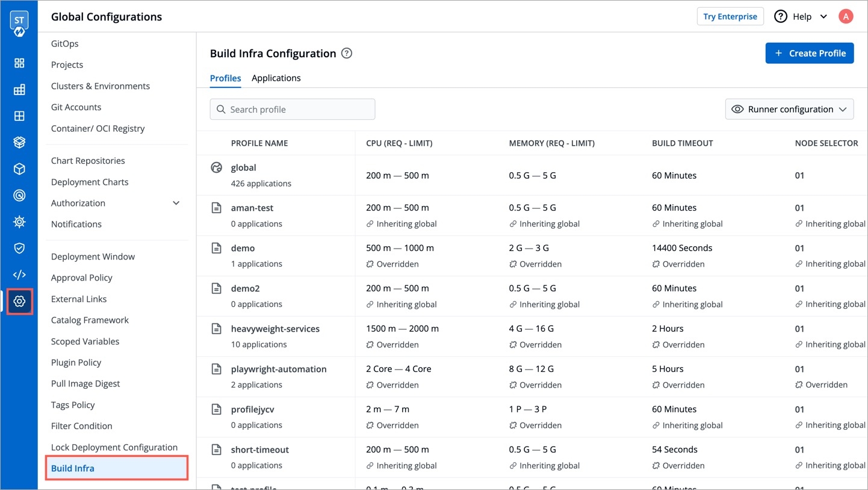Image resolution: width=868 pixels, height=490 pixels.
Task: Open Git Accounts settings
Action: pyautogui.click(x=76, y=107)
